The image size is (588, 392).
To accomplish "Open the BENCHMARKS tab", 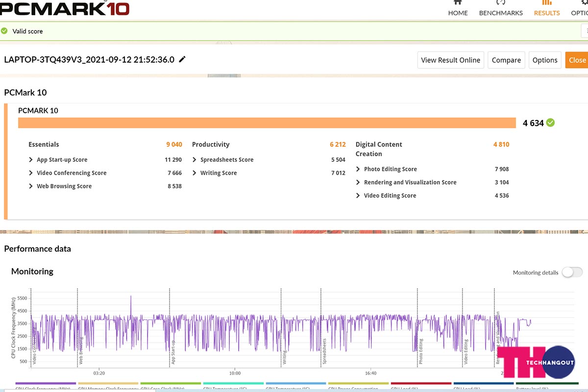I will click(501, 8).
